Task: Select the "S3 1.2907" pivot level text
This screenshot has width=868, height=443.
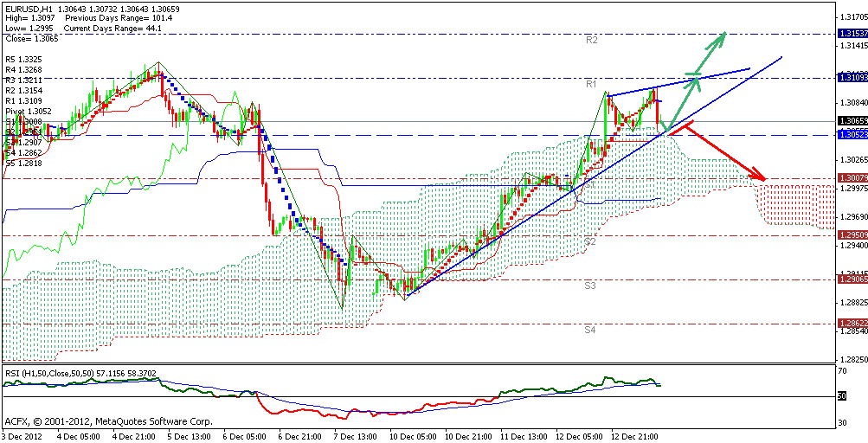Action: point(23,142)
